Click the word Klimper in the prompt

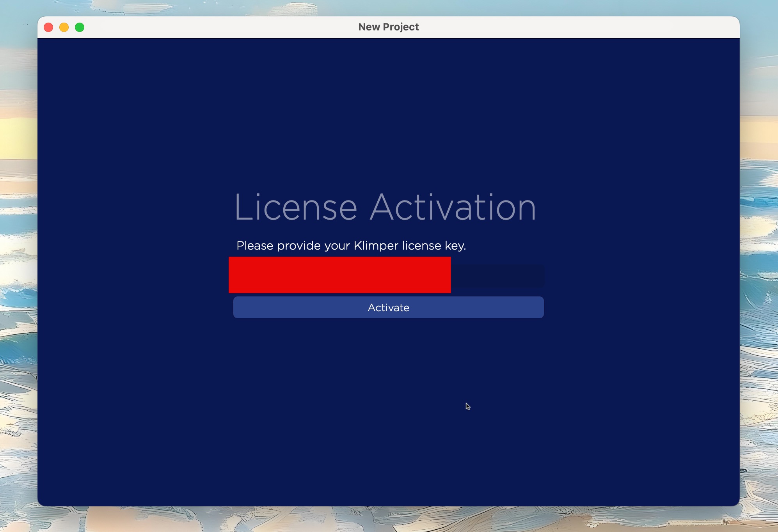376,246
